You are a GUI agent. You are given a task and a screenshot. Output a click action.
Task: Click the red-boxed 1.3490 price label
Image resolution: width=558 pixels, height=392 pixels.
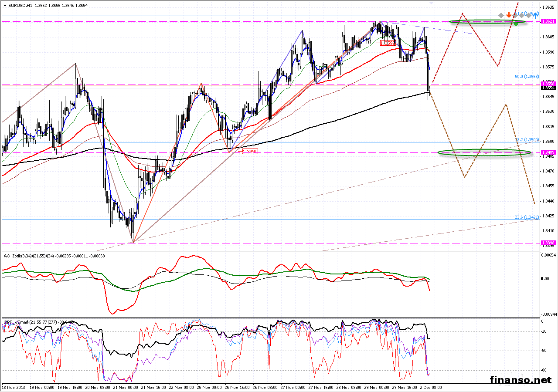coord(249,151)
